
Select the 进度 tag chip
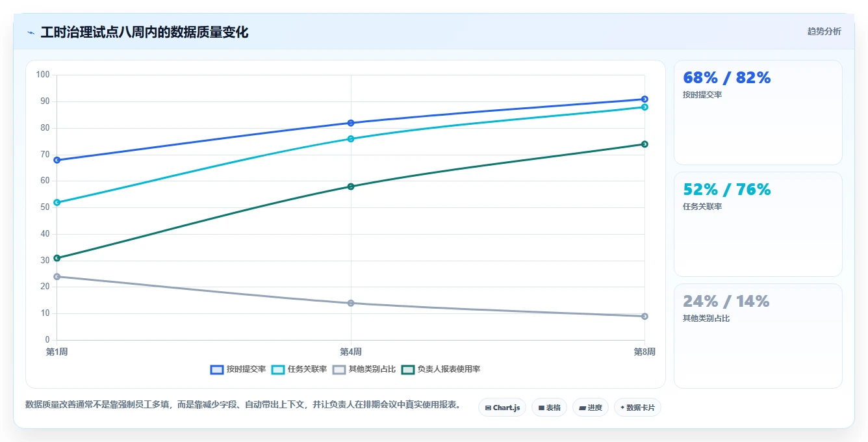point(591,408)
